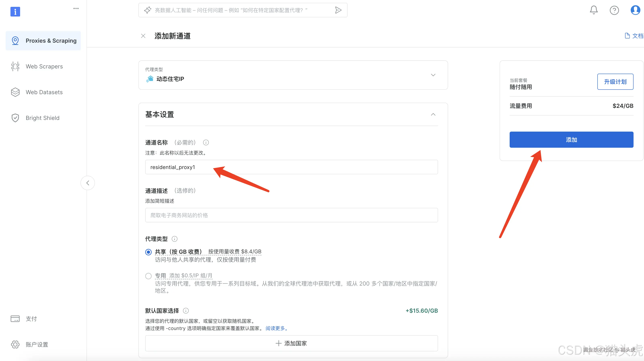This screenshot has width=644, height=361.
Task: Open the Web Datasets section
Action: click(x=44, y=92)
